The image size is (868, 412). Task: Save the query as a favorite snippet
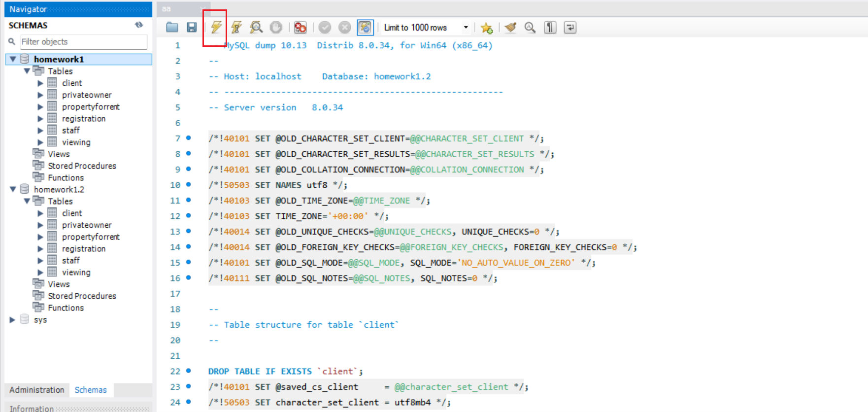pos(487,28)
